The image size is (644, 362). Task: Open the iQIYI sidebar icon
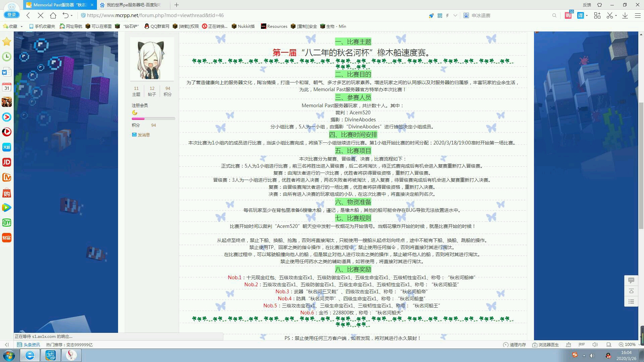coord(7,223)
